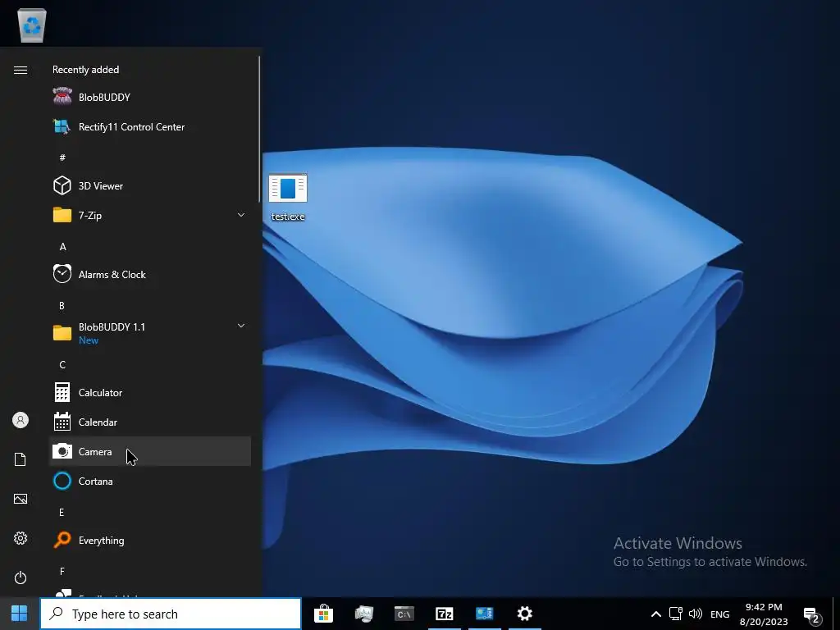Image resolution: width=840 pixels, height=630 pixels.
Task: Click the Power button in Start
Action: click(21, 577)
